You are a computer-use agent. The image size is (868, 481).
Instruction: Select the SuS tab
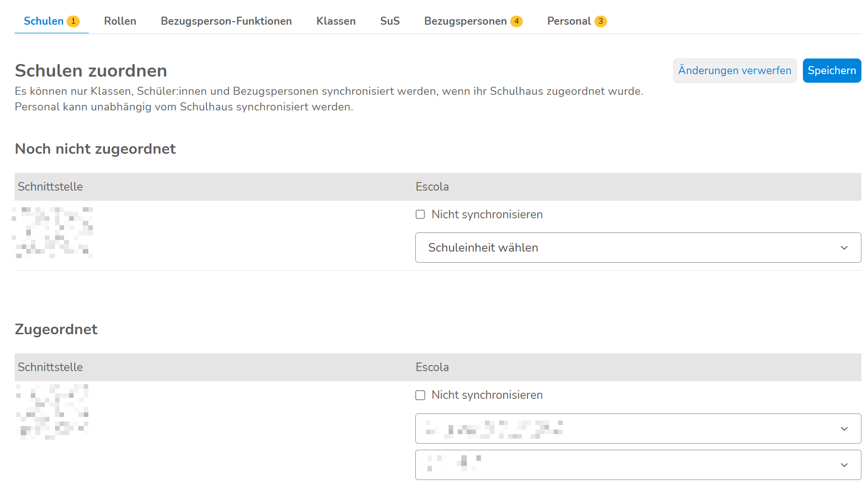coord(390,21)
